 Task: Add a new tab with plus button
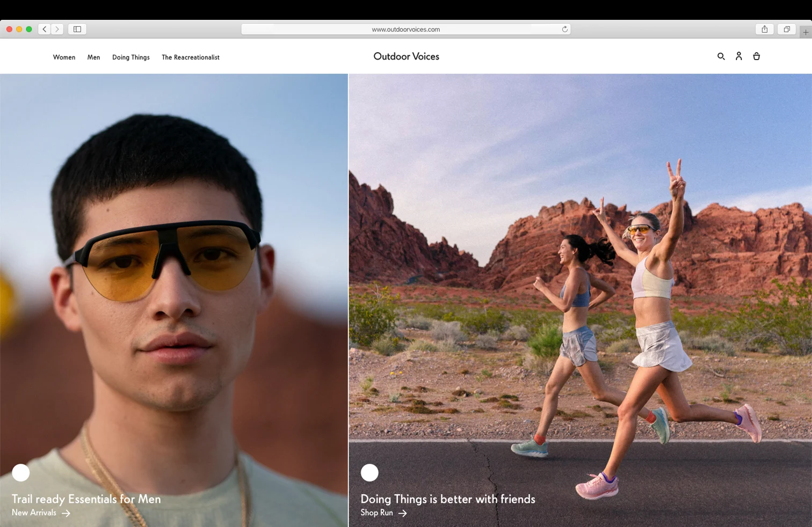point(806,32)
